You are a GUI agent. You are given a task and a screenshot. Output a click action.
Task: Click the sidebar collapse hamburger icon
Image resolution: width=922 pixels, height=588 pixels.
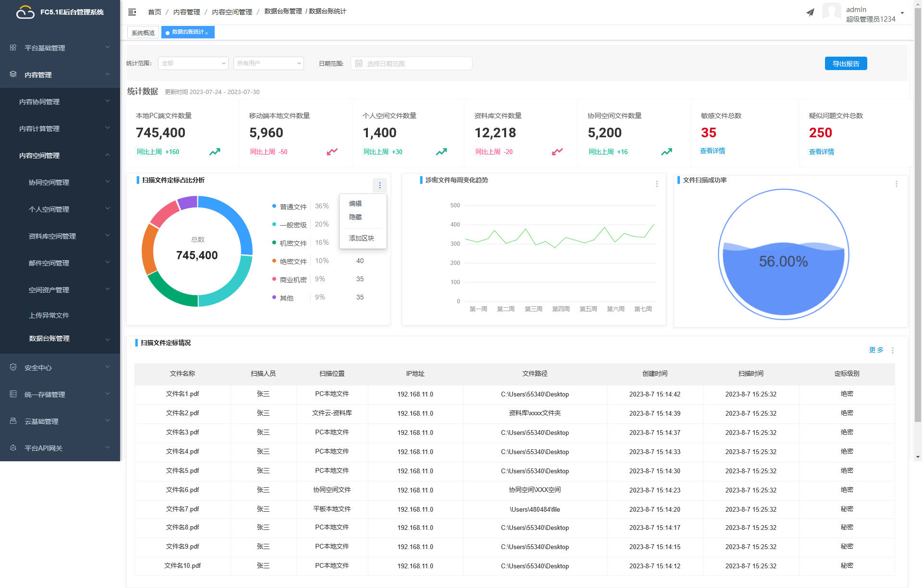point(132,12)
